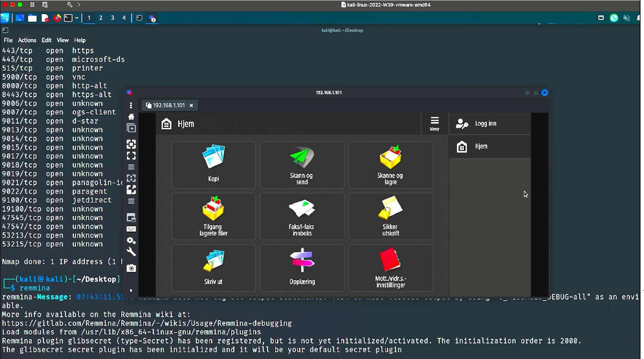Image resolution: width=644 pixels, height=359 pixels.
Task: Open the Faks/I-faks innboks tile
Action: [x=302, y=216]
